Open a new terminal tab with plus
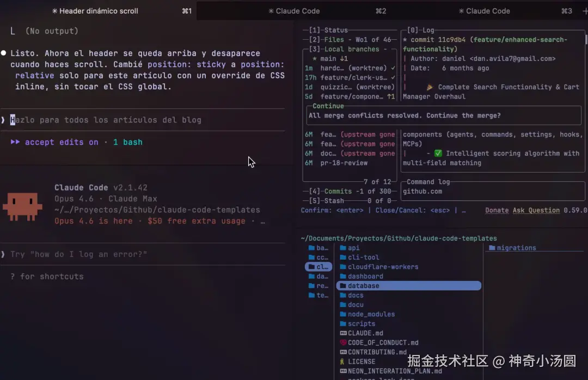Image resolution: width=588 pixels, height=380 pixels. pyautogui.click(x=585, y=11)
